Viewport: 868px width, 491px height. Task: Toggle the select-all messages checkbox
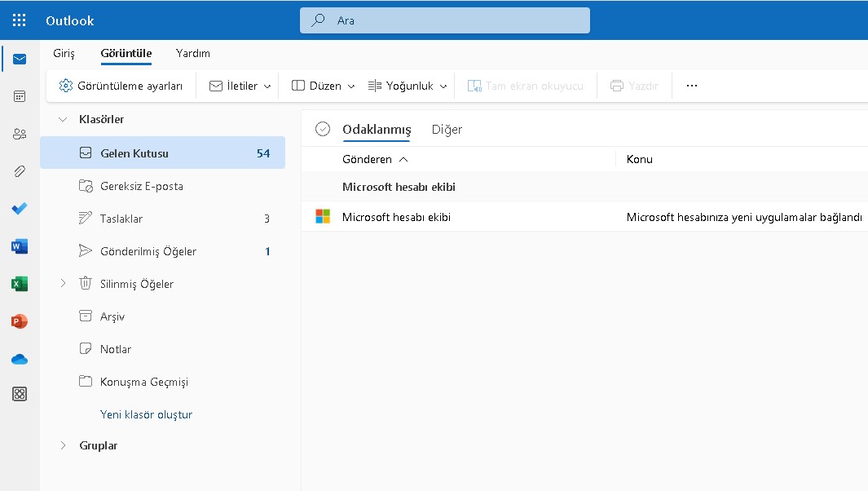[323, 128]
